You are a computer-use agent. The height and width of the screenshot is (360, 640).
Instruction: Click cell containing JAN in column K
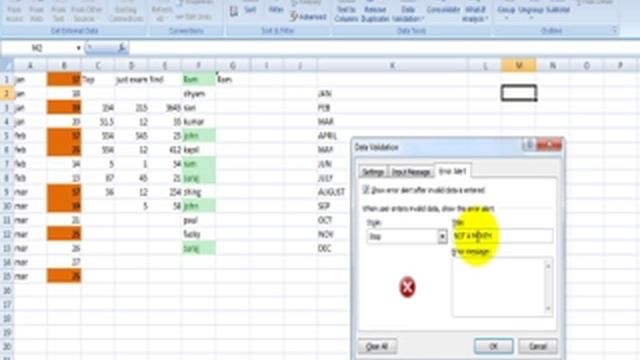(392, 93)
